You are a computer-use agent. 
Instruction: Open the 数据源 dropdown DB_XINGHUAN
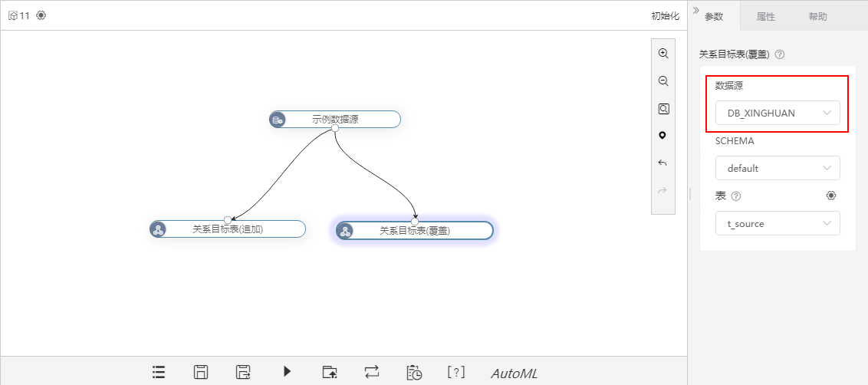[778, 113]
